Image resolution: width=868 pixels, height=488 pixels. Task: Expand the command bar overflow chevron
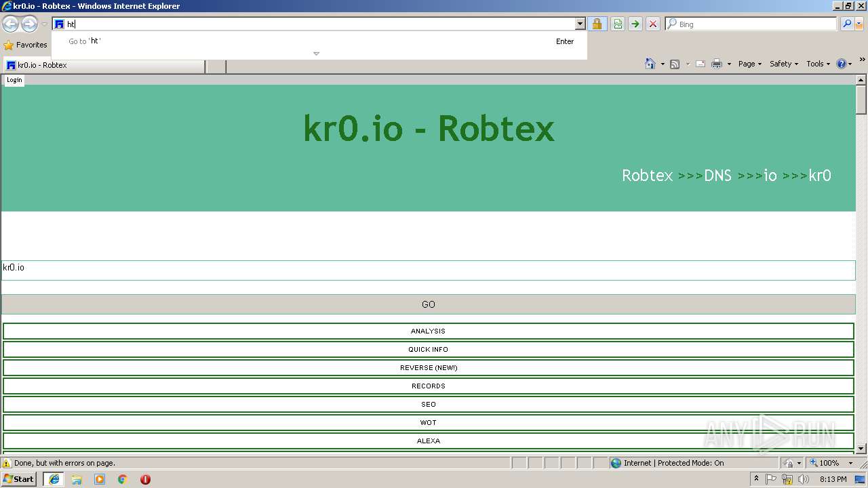pyautogui.click(x=862, y=60)
